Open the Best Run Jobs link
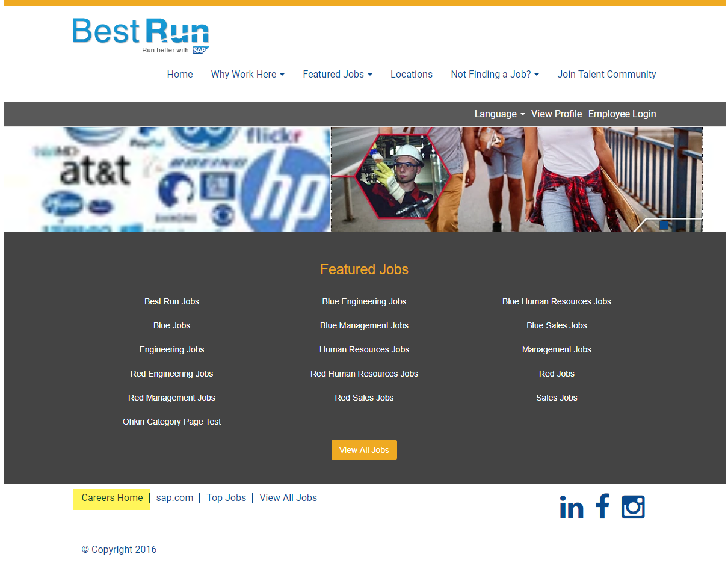 click(x=171, y=301)
